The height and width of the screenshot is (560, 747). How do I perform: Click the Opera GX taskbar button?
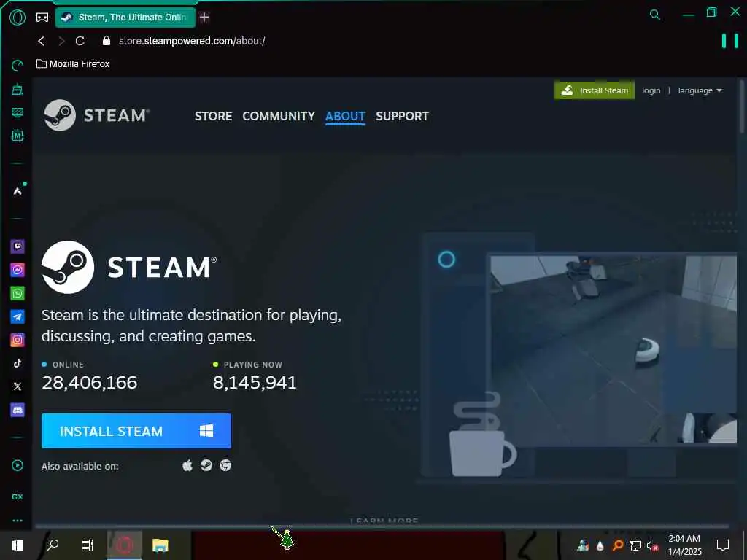[124, 545]
